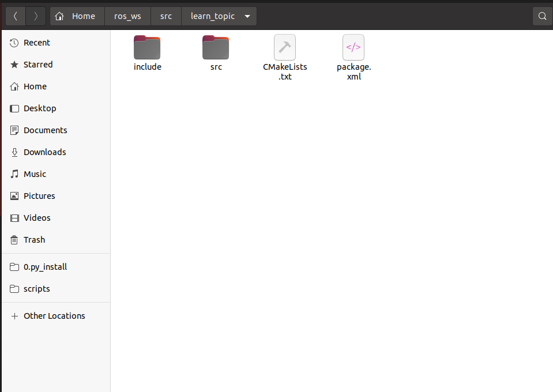Select the src folder icon in file view

coord(216,47)
